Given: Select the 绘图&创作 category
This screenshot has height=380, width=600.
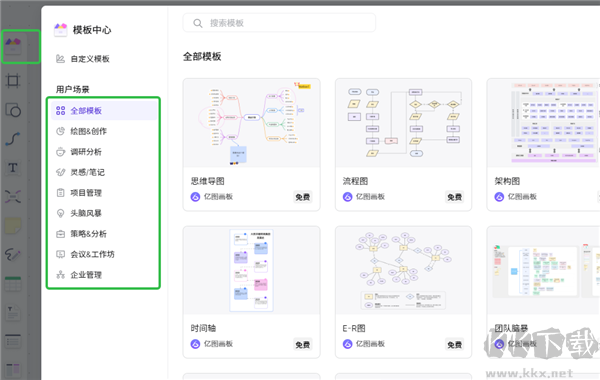Looking at the screenshot, I should coord(104,131).
